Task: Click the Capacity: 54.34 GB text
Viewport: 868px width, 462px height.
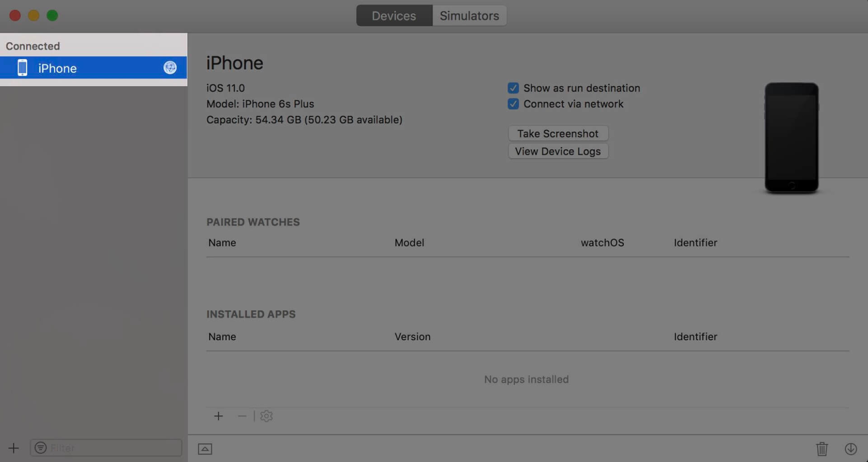Action: [304, 120]
